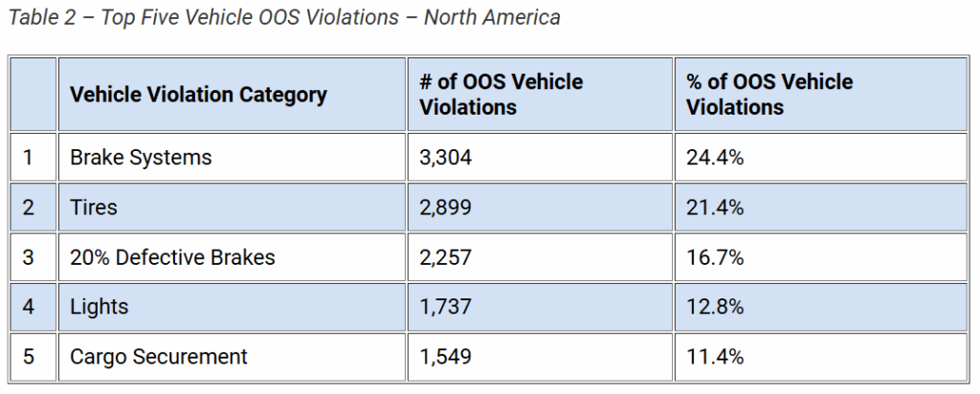Select the 12.8% percentage cell
This screenshot has width=980, height=394.
click(x=715, y=307)
